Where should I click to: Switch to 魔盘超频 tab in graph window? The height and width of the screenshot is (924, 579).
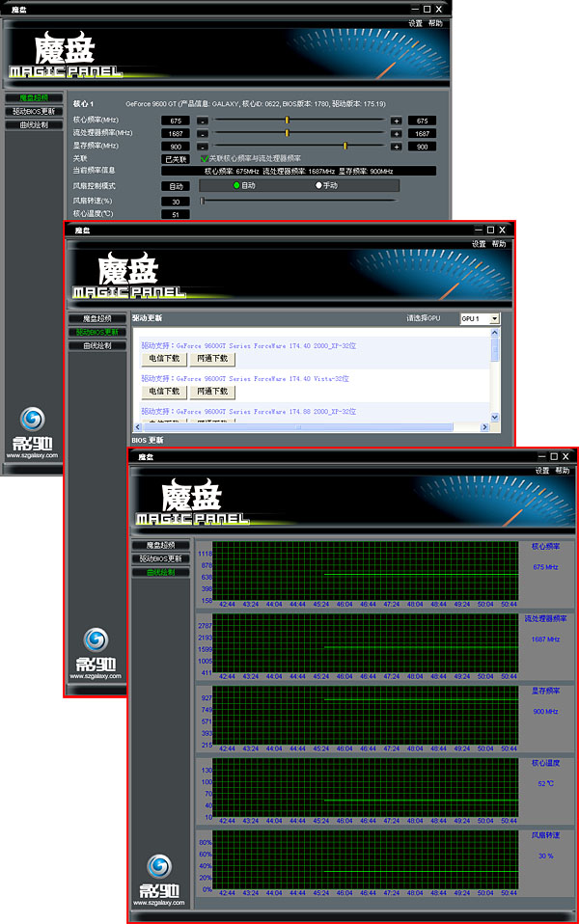point(160,545)
